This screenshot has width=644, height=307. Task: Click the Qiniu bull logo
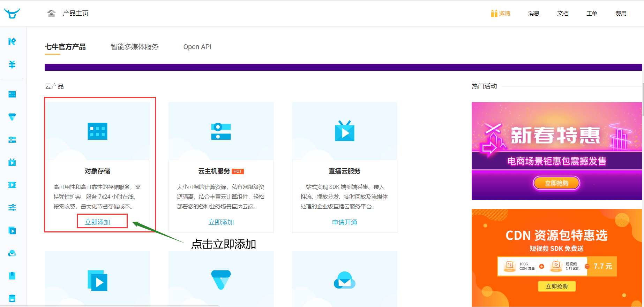point(12,13)
